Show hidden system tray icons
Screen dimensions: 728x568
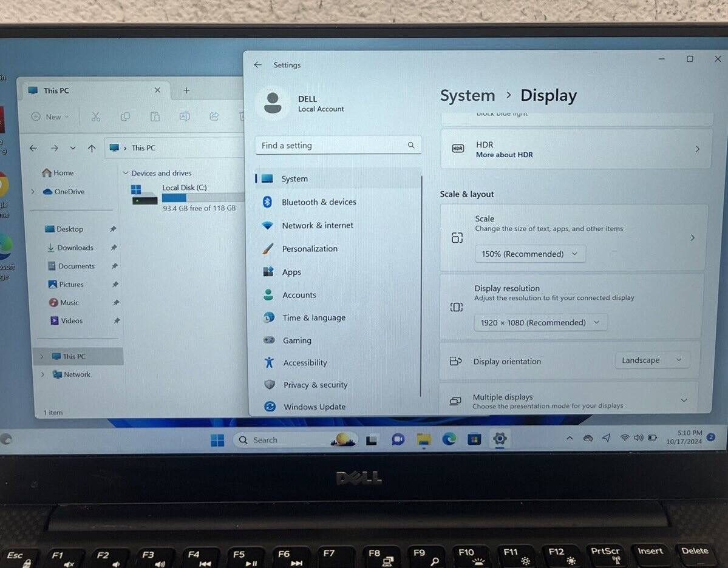570,438
